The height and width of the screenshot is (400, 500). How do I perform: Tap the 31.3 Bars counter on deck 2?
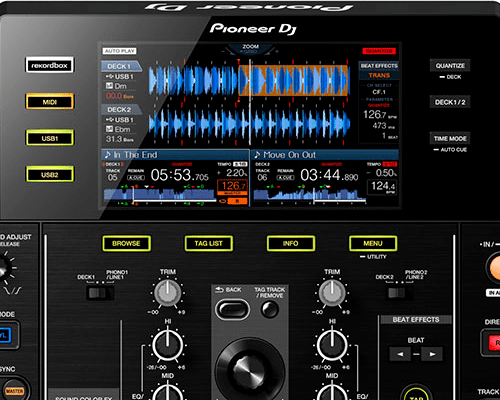click(x=120, y=139)
